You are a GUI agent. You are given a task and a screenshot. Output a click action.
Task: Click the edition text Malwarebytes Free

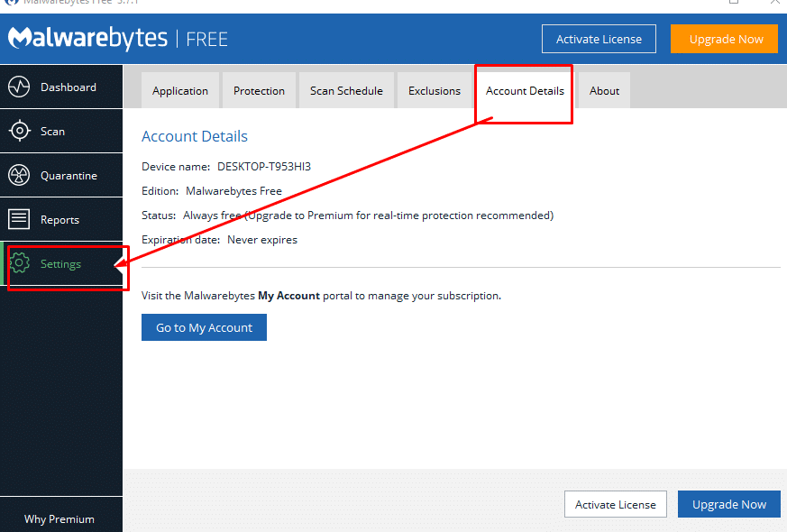tap(233, 191)
